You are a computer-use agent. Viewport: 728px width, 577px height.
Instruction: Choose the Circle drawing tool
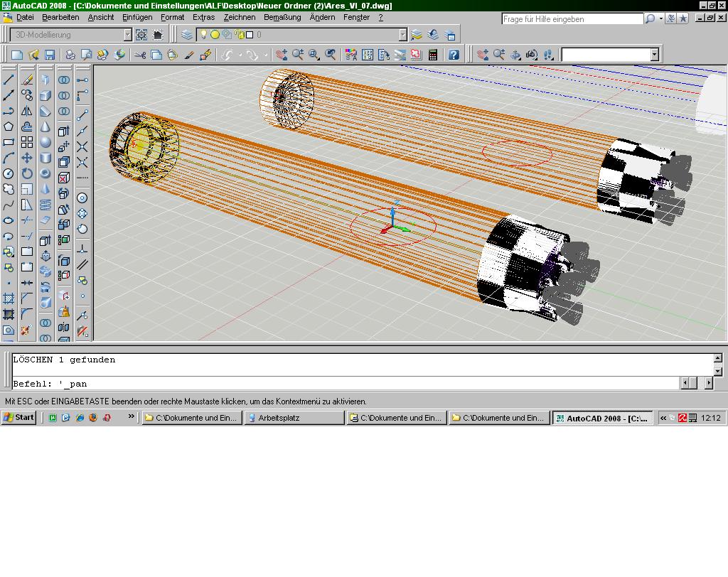[9, 173]
